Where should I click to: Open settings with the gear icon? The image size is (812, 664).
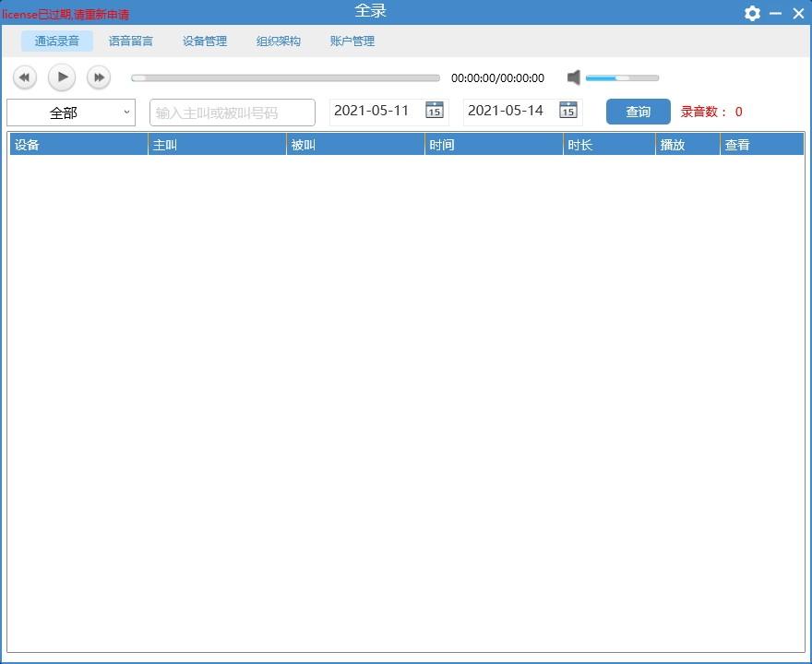point(752,13)
